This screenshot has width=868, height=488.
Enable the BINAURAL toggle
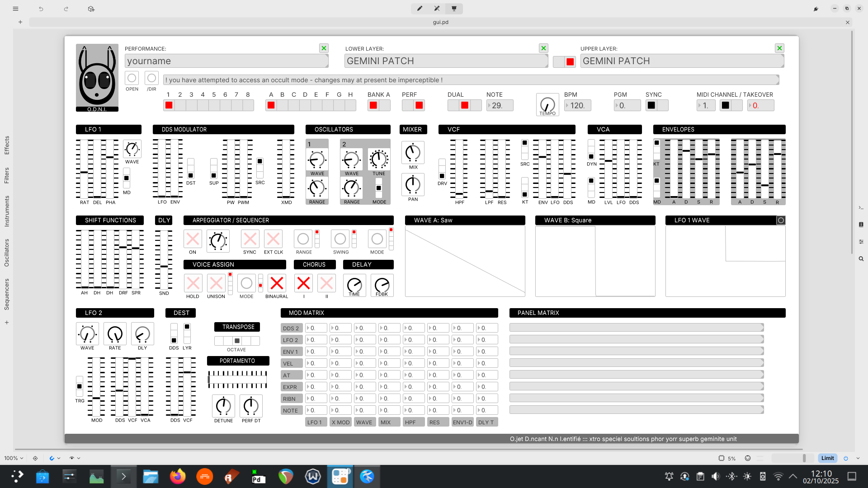tap(277, 283)
